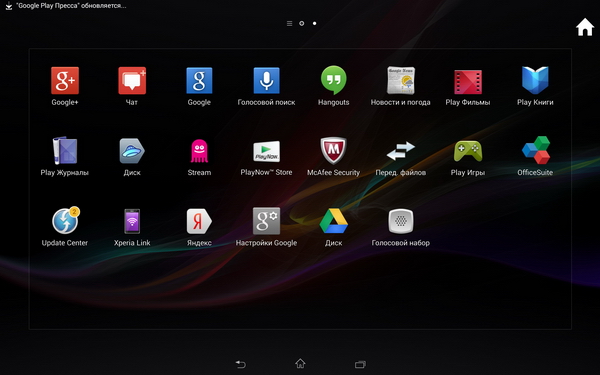Open app drawer list menu indicator
This screenshot has height=375, width=600.
(289, 24)
